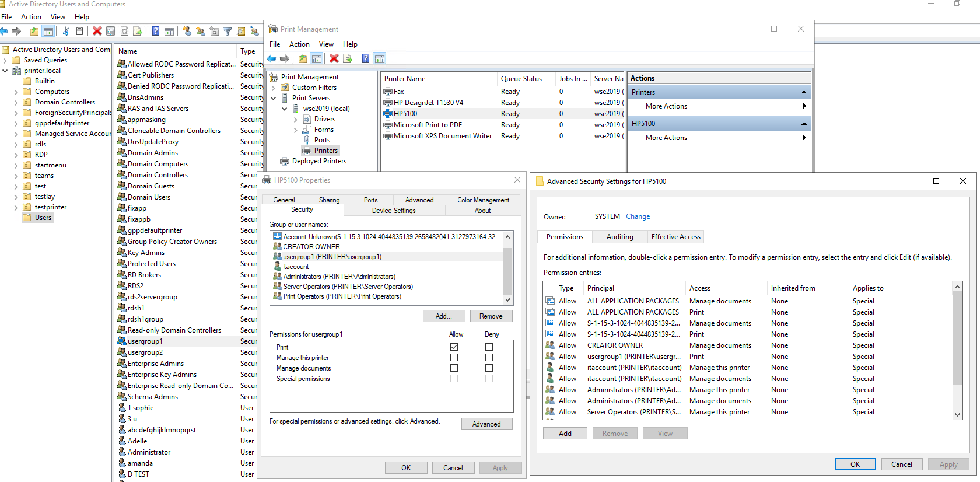The width and height of the screenshot is (980, 482).
Task: Click Add in Advanced Security Settings
Action: [565, 434]
